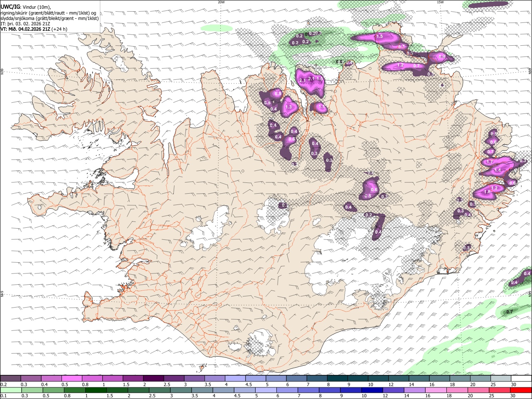The image size is (532, 399).
Task: Click the 15W longitude label
Action: coord(440,2)
